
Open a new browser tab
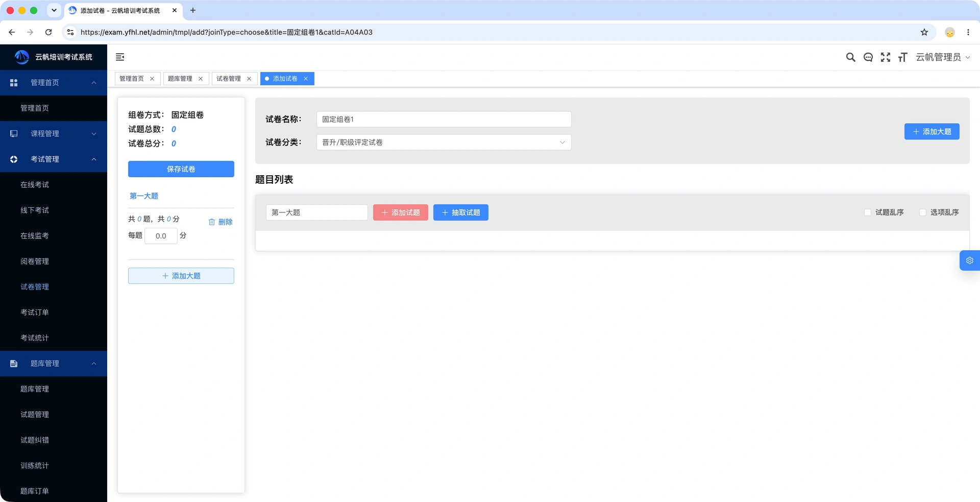point(193,10)
